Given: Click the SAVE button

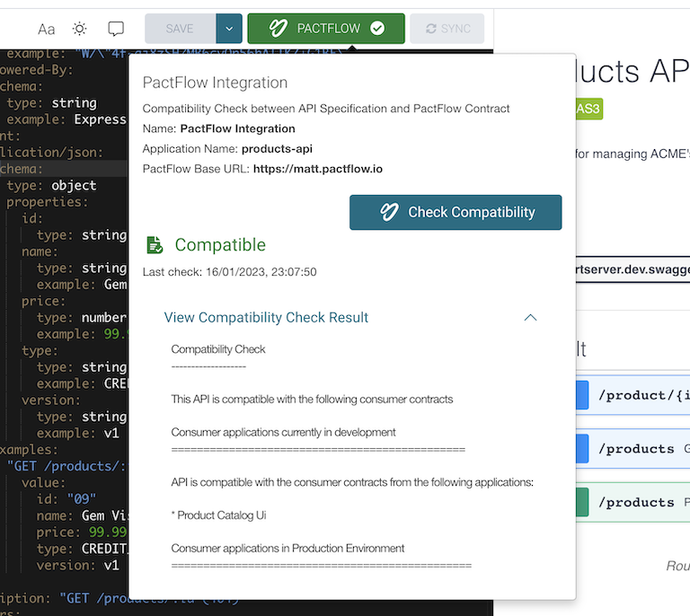Looking at the screenshot, I should 180,29.
